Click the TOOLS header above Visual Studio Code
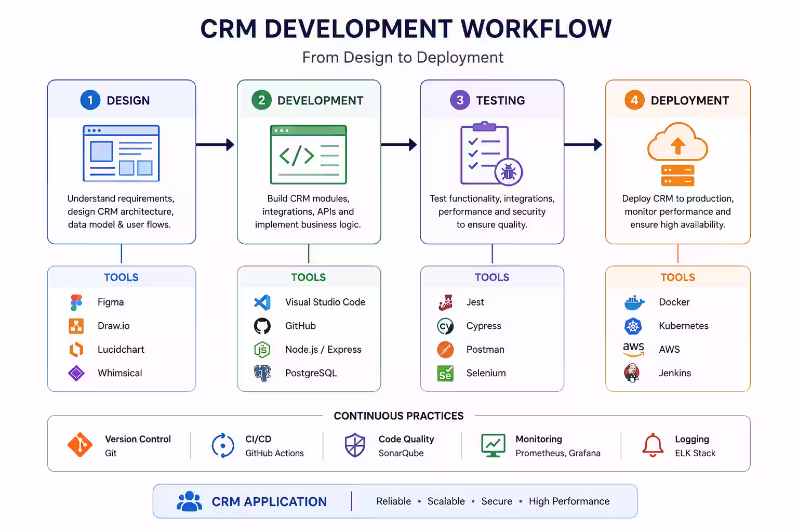The width and height of the screenshot is (798, 532). tap(309, 277)
